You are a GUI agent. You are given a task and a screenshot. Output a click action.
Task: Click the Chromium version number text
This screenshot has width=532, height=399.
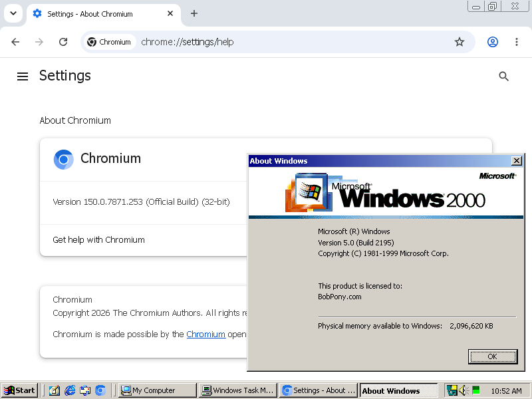[141, 202]
